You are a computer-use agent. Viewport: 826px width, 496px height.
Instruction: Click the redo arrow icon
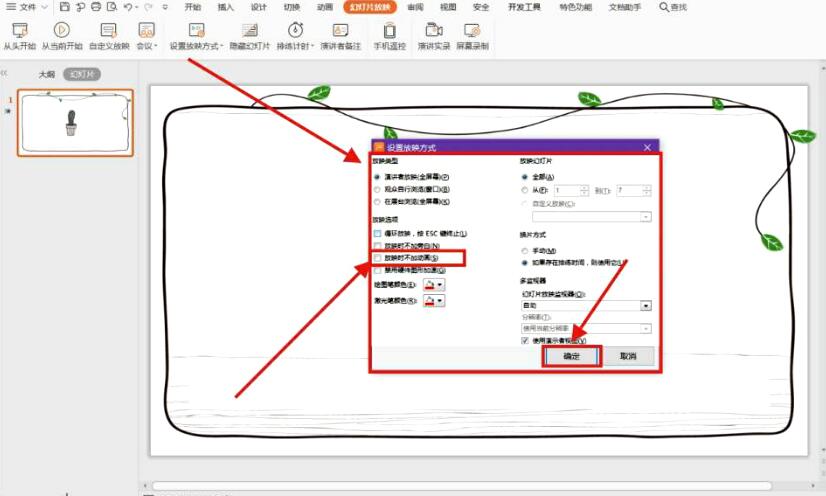click(x=148, y=7)
